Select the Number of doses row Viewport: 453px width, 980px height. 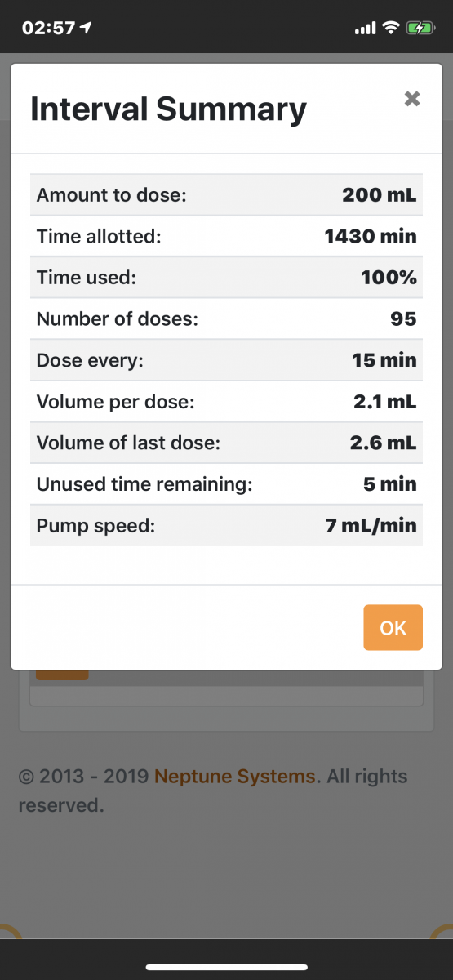[x=226, y=318]
